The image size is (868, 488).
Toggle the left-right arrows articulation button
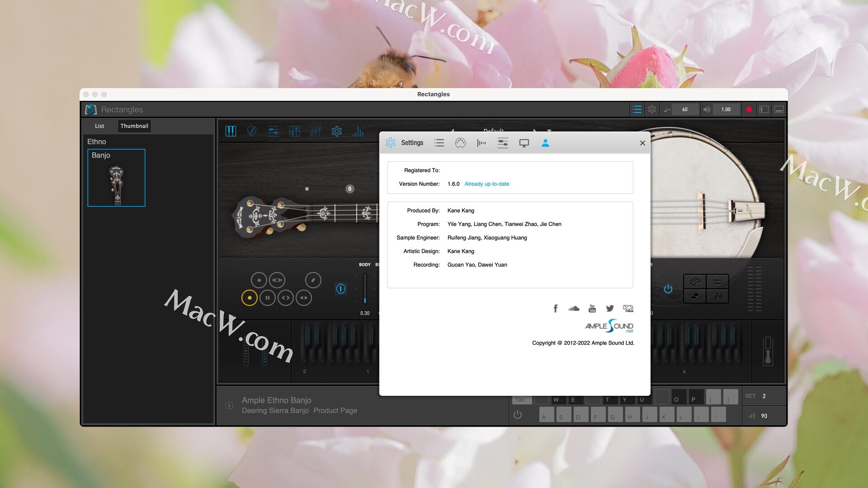pyautogui.click(x=304, y=298)
